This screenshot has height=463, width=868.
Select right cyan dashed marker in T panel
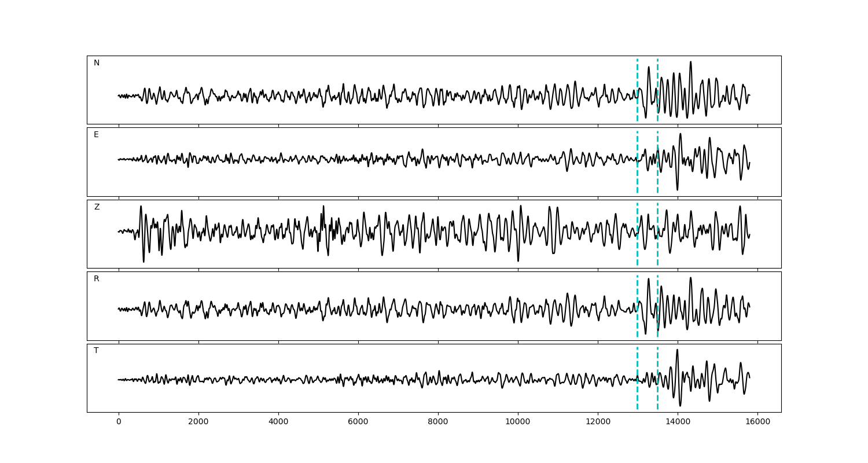[x=657, y=394]
